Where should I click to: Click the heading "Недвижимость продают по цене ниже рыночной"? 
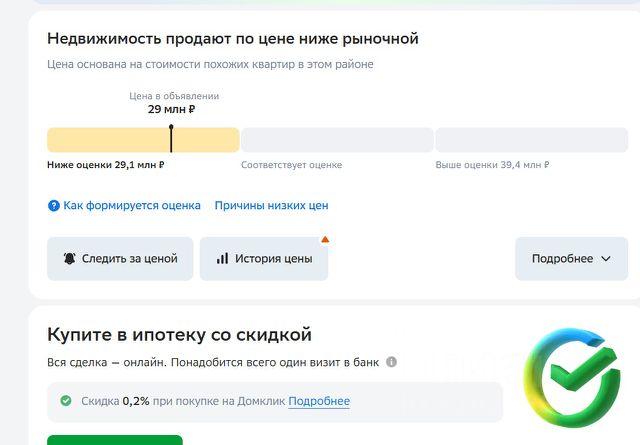233,39
